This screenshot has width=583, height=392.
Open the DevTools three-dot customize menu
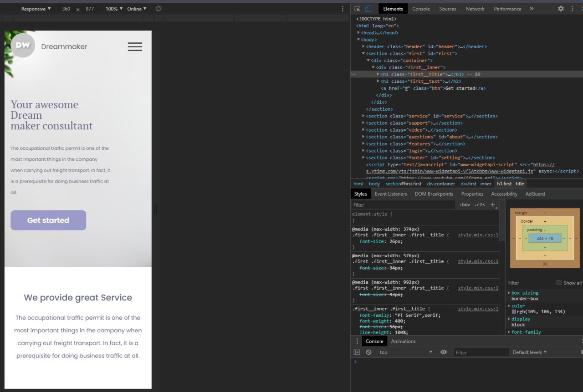(x=573, y=9)
